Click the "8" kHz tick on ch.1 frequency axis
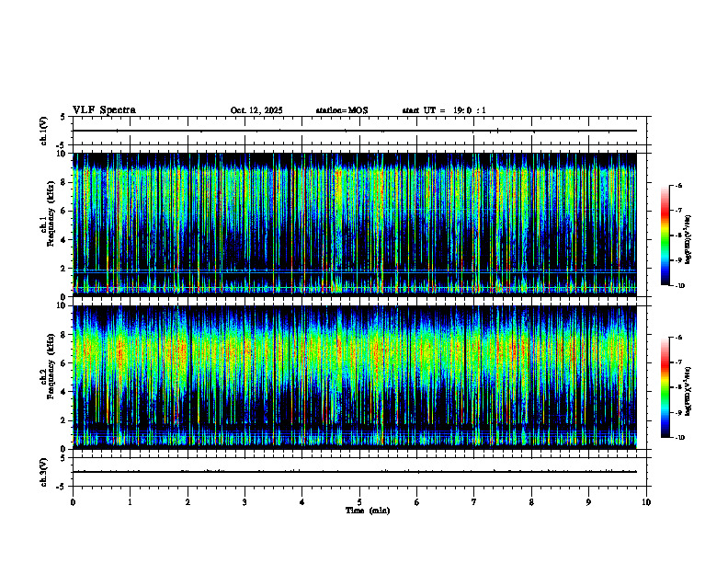 coord(64,182)
